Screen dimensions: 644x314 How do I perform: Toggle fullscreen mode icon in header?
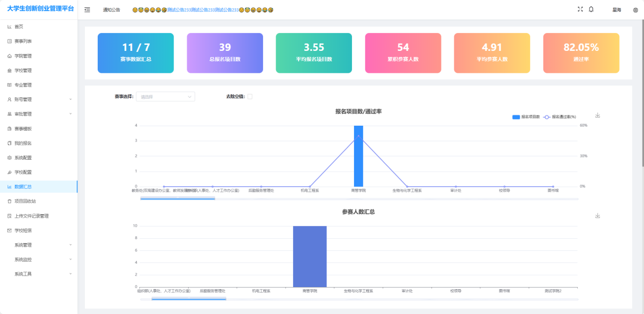pos(580,9)
